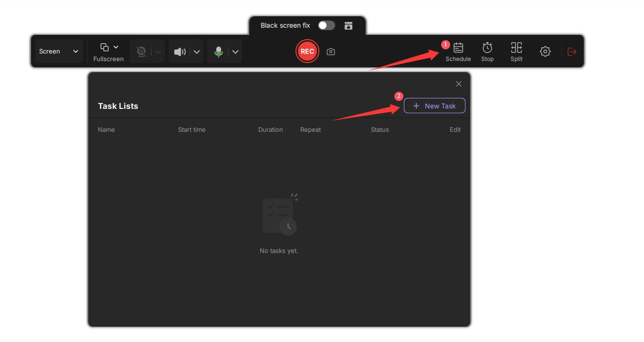Click the New Task button

(434, 106)
